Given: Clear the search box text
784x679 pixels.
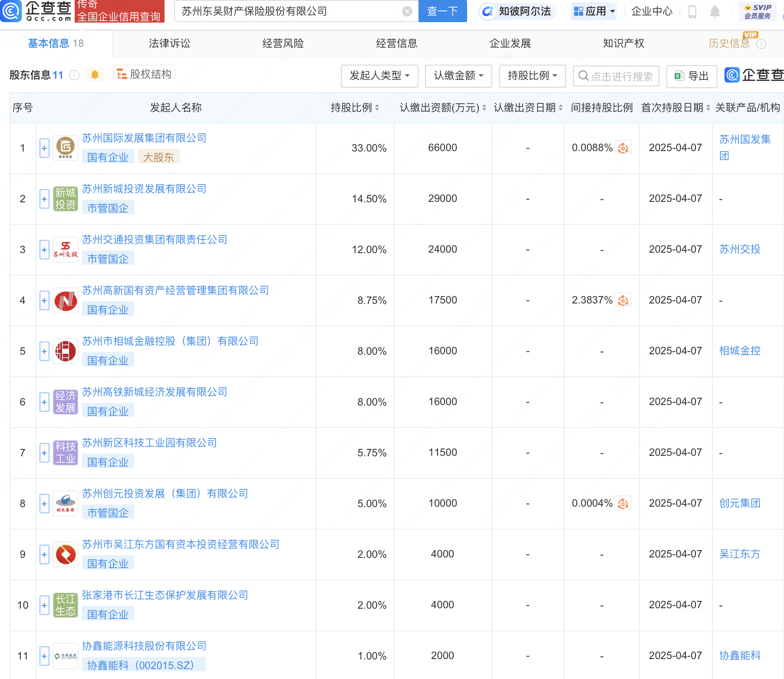Looking at the screenshot, I should click(x=407, y=11).
